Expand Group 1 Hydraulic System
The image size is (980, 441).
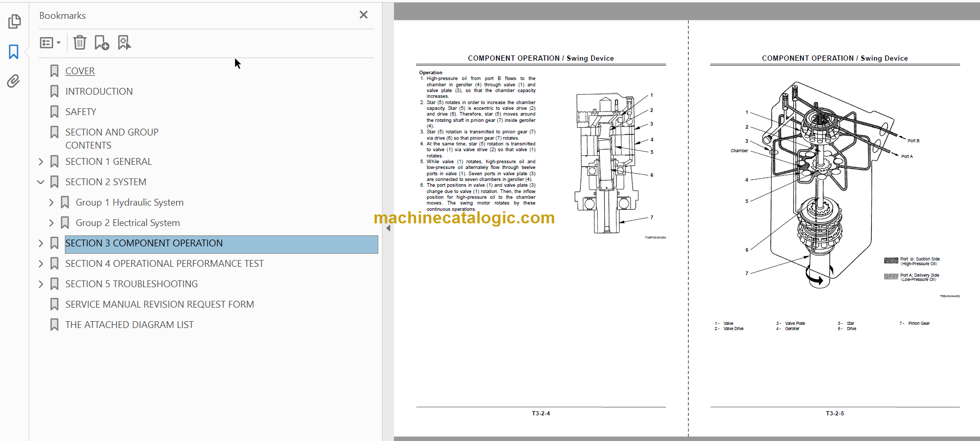click(x=51, y=202)
